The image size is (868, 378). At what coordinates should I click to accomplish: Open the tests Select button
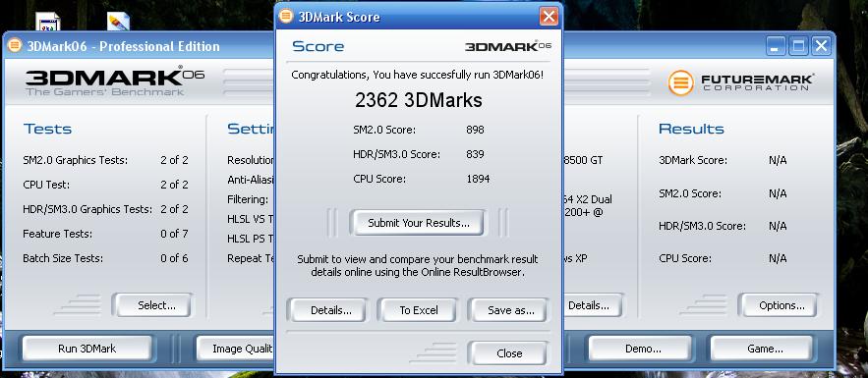[x=156, y=305]
